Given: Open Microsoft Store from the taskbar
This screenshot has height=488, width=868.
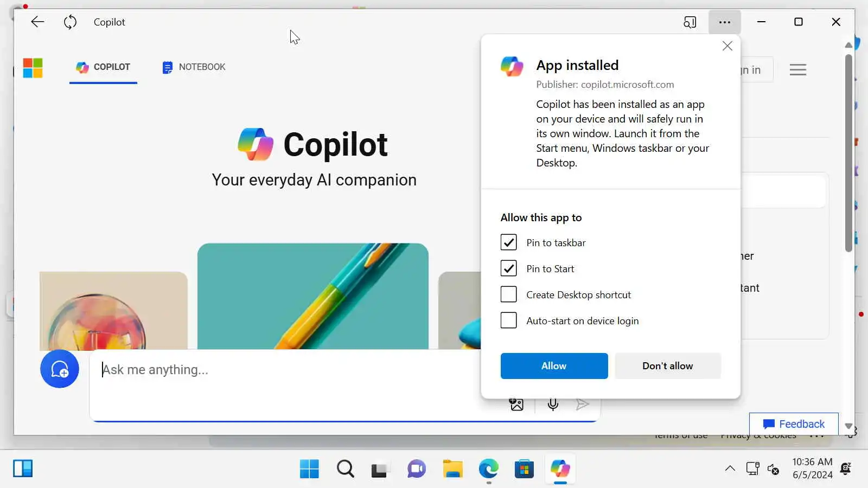Looking at the screenshot, I should click(524, 468).
